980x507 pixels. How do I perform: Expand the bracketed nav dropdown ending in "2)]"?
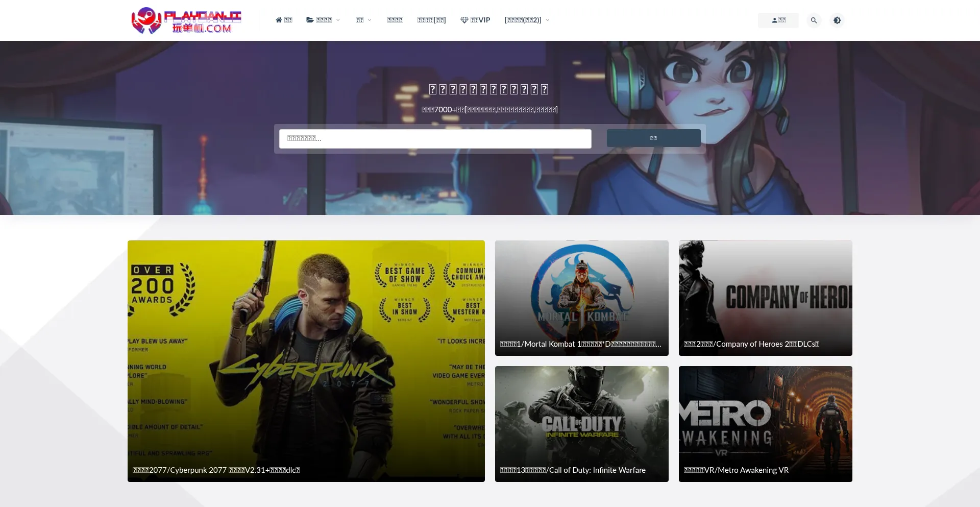[527, 20]
